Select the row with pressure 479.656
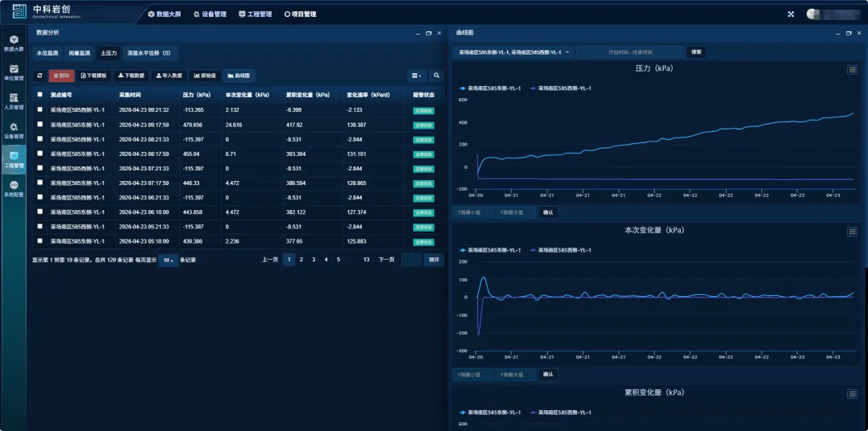Screen dimensions: 868x431 coord(40,125)
